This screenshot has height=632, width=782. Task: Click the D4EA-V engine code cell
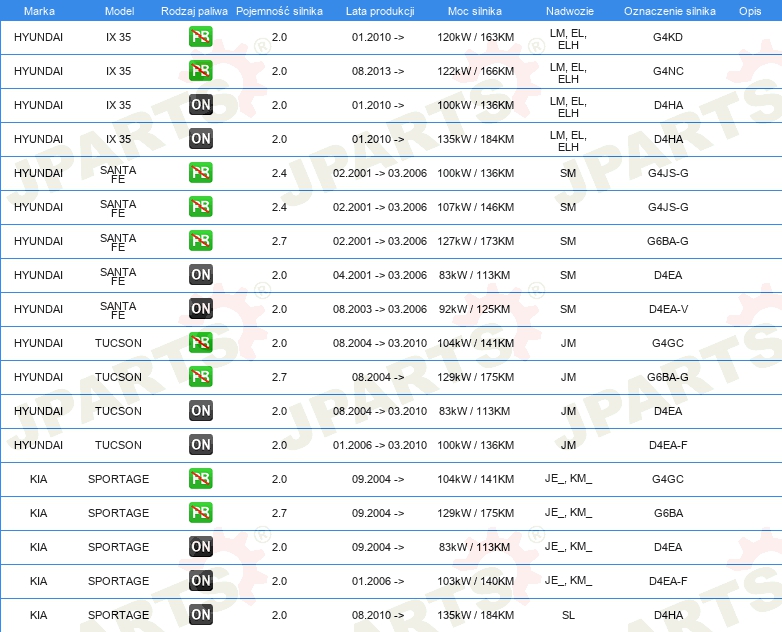pos(668,309)
